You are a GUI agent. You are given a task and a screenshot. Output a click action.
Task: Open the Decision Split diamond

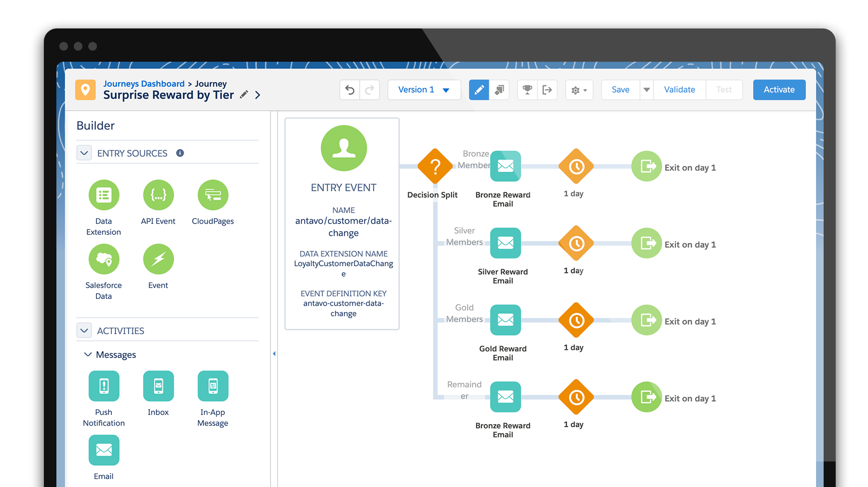pyautogui.click(x=435, y=166)
